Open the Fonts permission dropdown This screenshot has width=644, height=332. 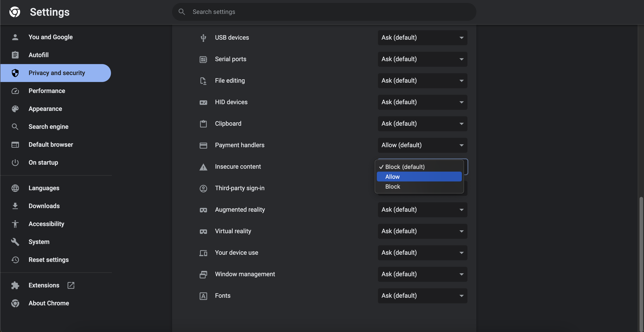[422, 296]
